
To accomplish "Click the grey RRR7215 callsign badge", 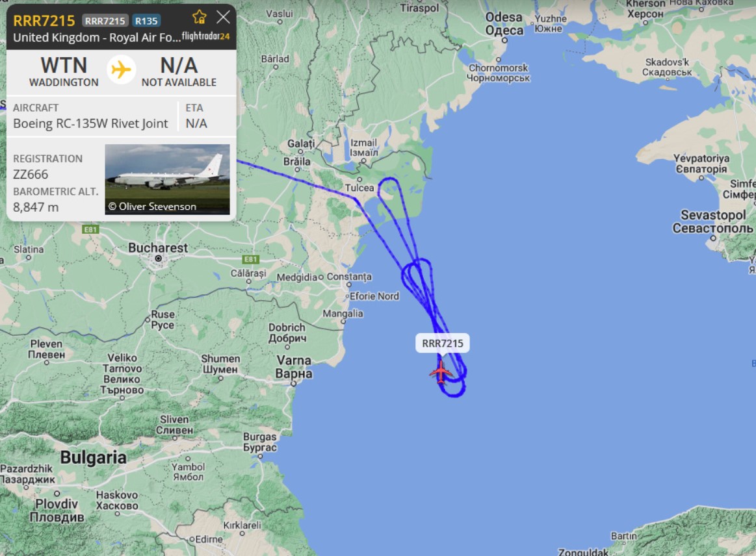I will [x=105, y=21].
